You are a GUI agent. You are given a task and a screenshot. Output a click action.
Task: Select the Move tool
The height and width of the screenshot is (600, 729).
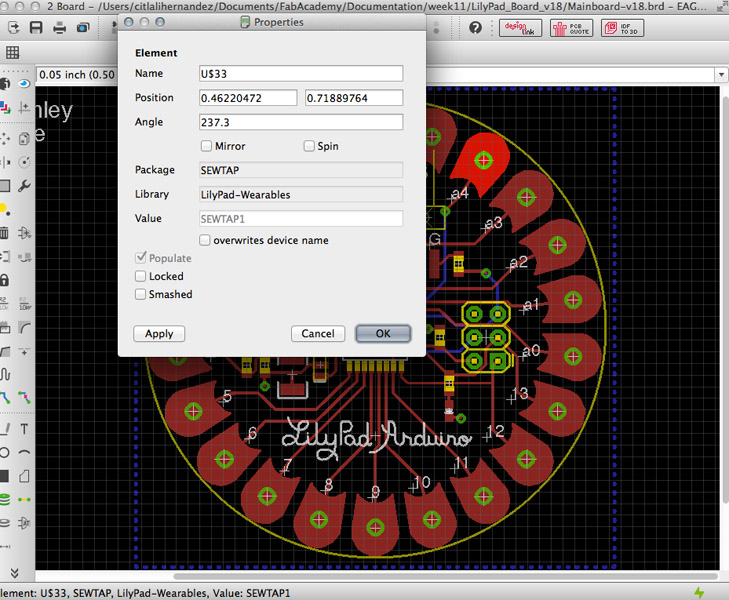click(5, 138)
